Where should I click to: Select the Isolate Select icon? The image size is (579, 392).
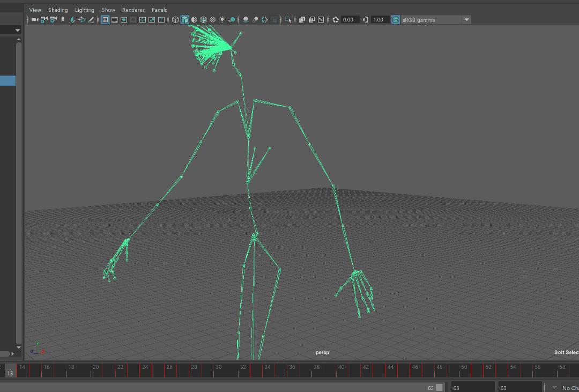288,19
